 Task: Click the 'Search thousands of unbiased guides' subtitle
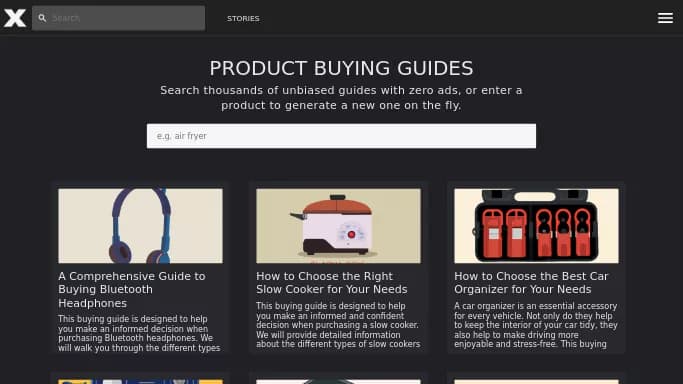pos(342,98)
